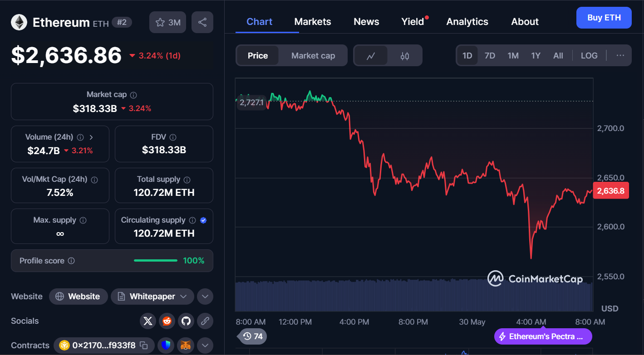
Task: Open the Yield tab
Action: pos(413,22)
